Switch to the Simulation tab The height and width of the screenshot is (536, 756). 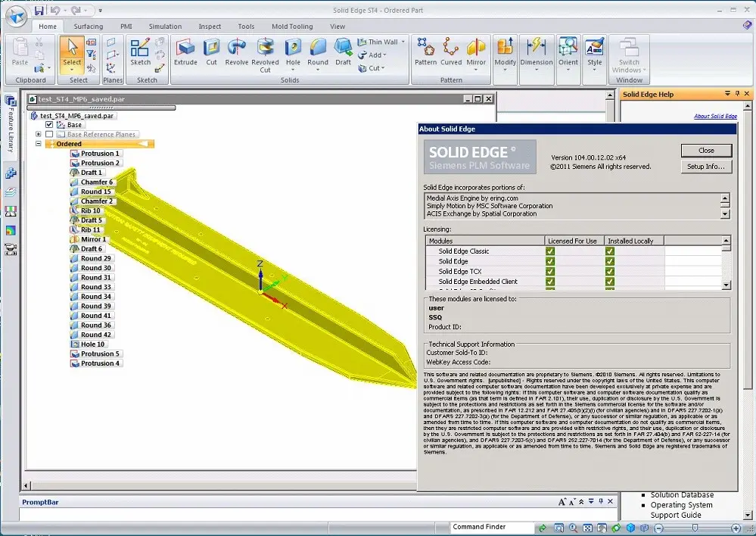pyautogui.click(x=165, y=26)
